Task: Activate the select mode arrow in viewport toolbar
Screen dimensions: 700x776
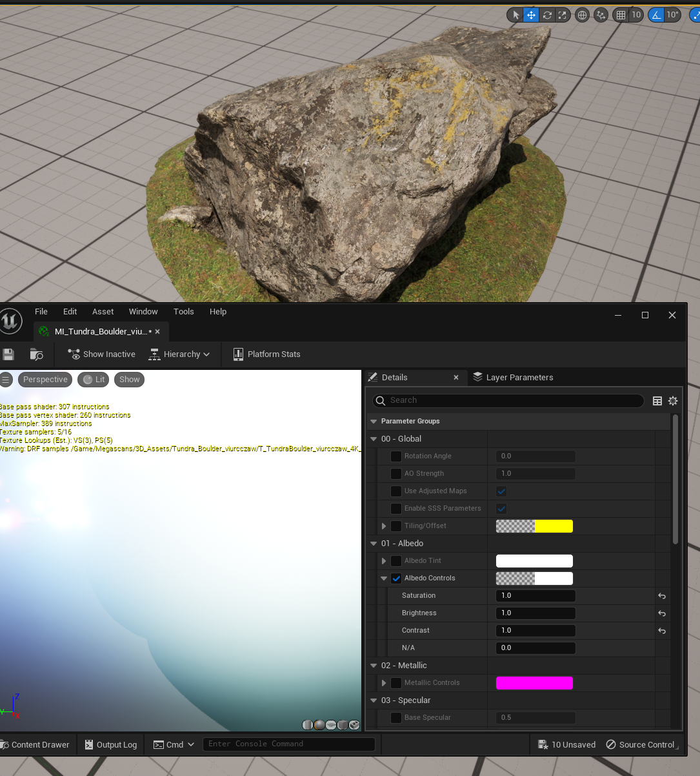Action: coord(515,15)
